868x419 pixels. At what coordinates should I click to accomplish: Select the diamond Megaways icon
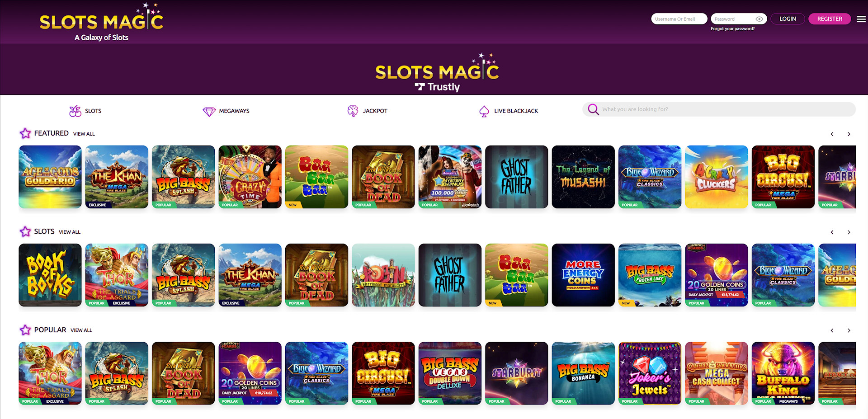tap(209, 111)
